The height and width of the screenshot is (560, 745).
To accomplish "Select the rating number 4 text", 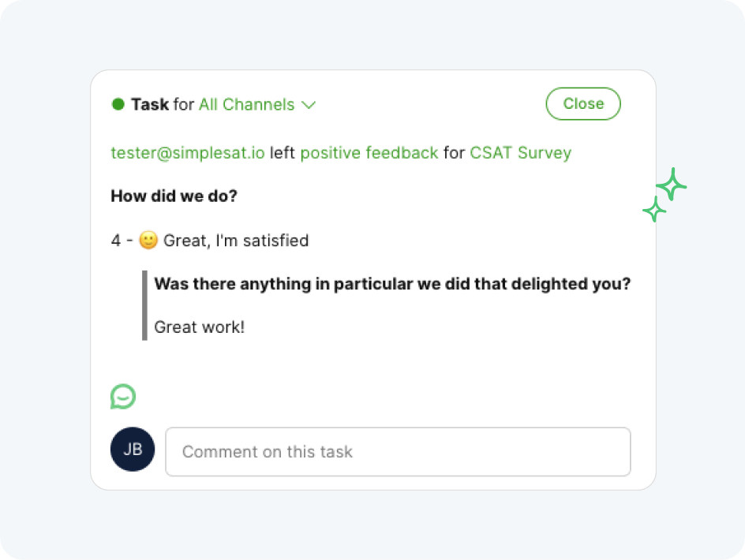I will coord(116,241).
